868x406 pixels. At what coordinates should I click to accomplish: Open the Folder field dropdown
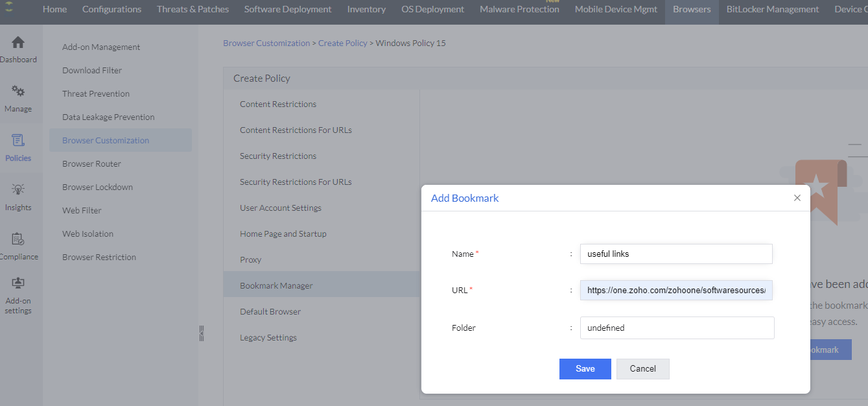point(676,328)
